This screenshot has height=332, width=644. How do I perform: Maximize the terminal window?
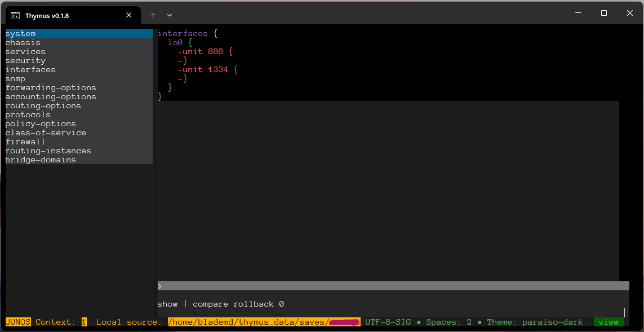[x=604, y=13]
